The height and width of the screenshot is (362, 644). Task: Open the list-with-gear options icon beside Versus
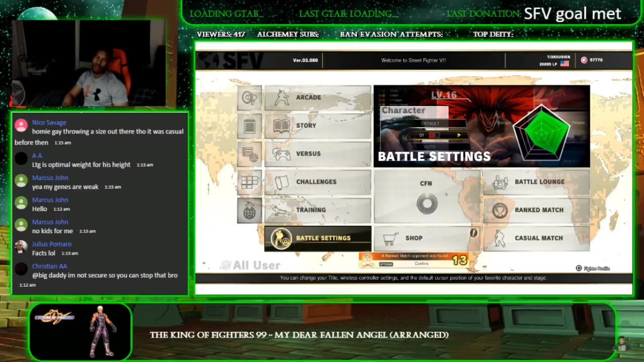(x=250, y=154)
